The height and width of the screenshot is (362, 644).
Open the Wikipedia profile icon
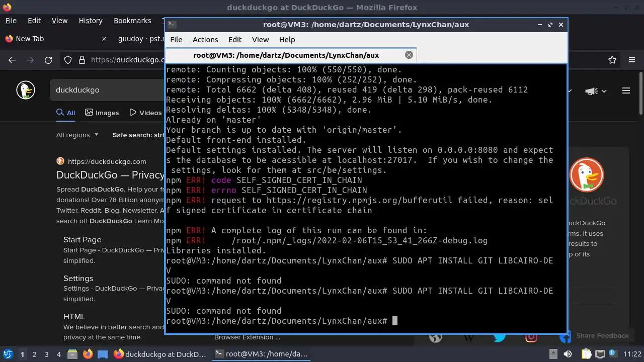(x=468, y=337)
